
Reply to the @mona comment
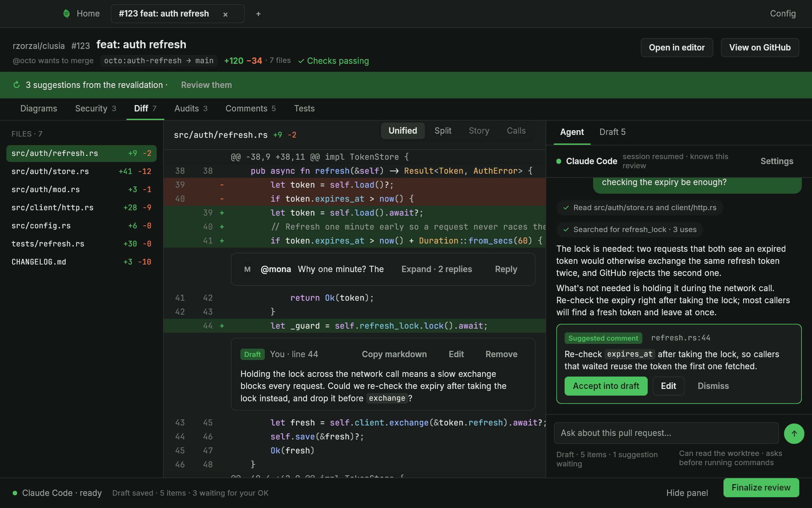[x=506, y=269]
